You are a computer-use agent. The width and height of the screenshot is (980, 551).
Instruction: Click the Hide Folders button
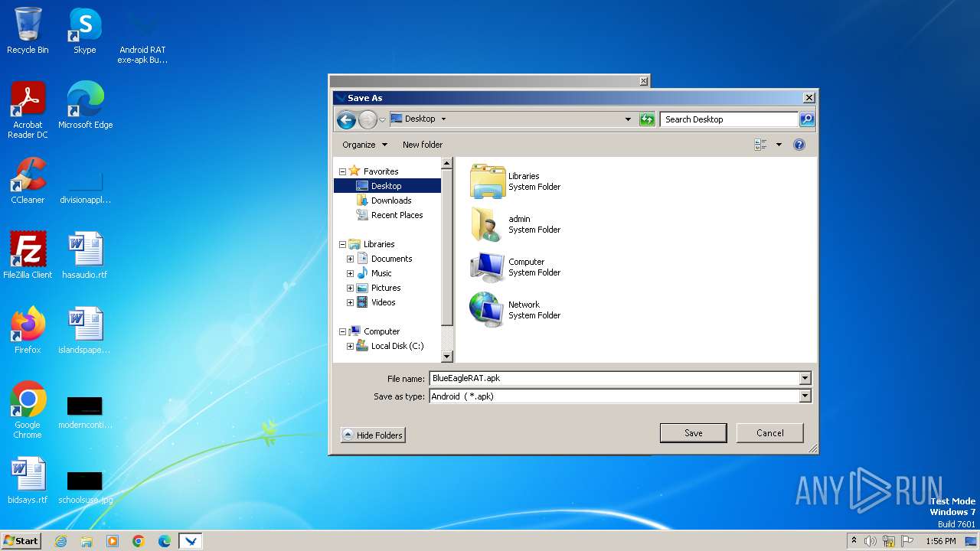pos(373,435)
